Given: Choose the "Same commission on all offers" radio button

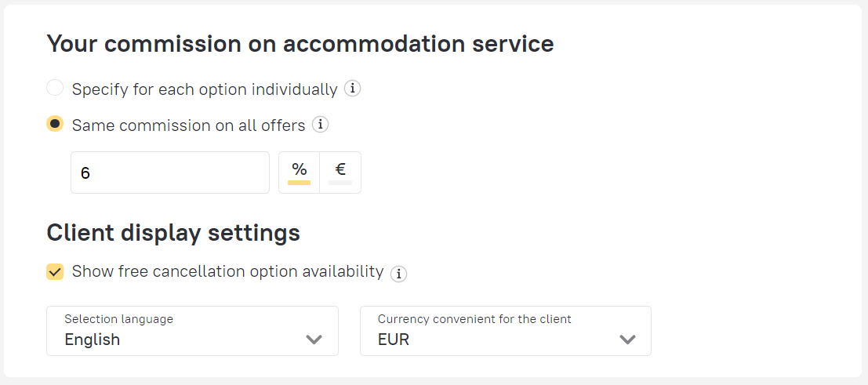Looking at the screenshot, I should tap(55, 124).
